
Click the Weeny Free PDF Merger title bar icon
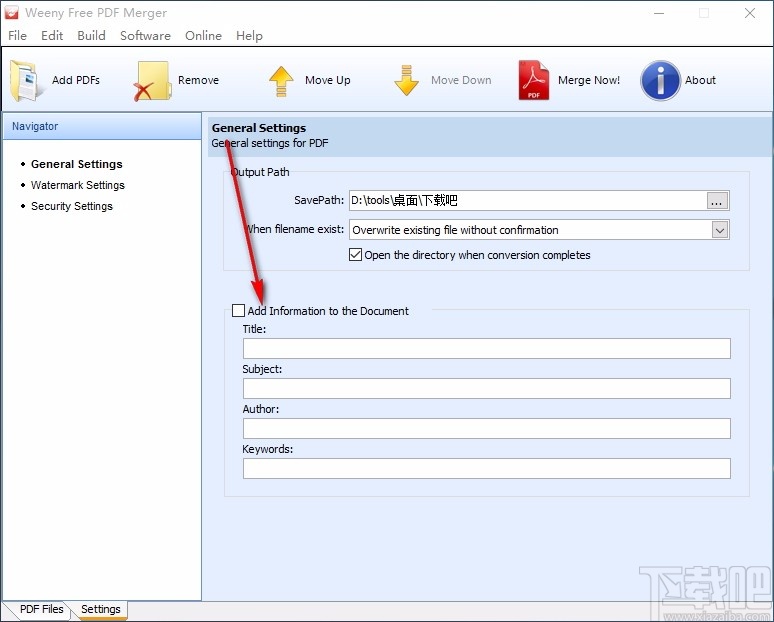pyautogui.click(x=11, y=13)
